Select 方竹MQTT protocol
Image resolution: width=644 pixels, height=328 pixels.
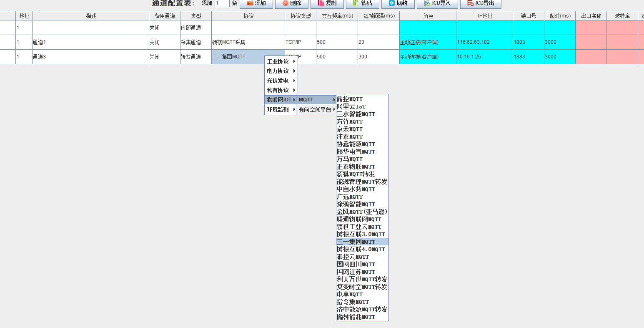(x=362, y=121)
